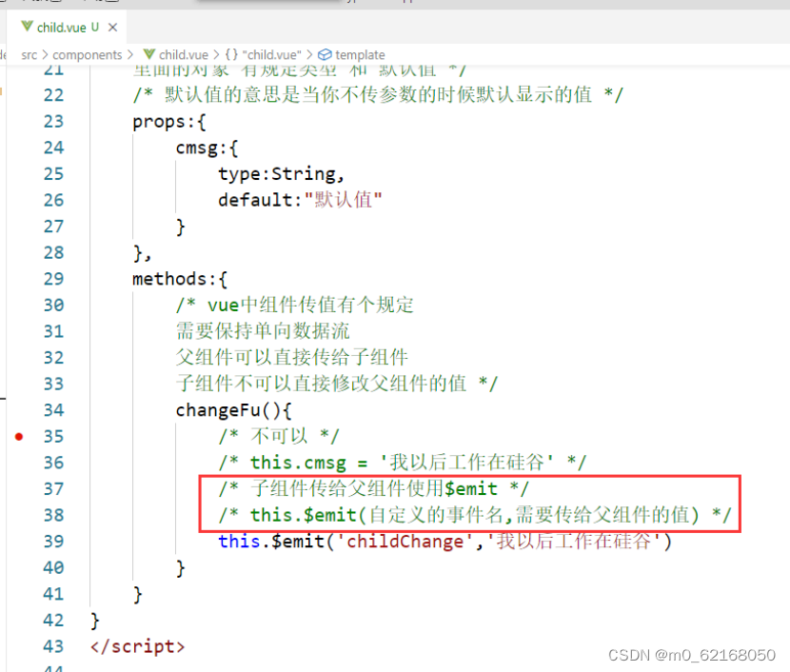Switch to the child.vue tab
This screenshot has height=672, width=790.
(x=67, y=28)
